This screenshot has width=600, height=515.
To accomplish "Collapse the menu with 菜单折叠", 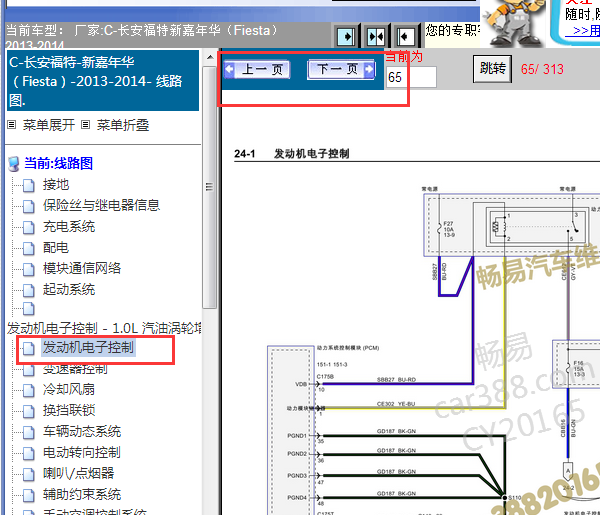I will [x=122, y=125].
